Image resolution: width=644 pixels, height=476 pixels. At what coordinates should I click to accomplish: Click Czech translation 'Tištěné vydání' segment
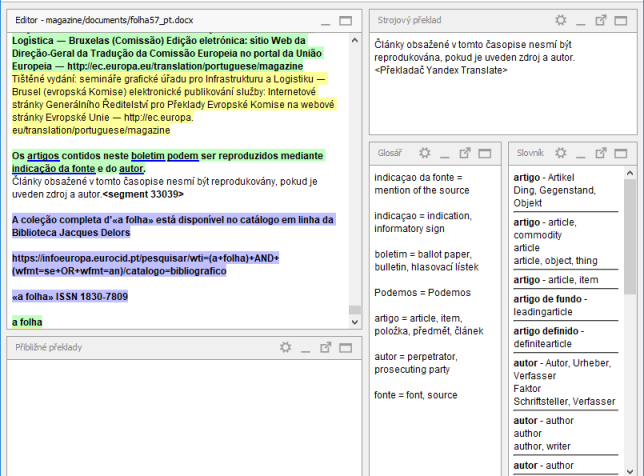coord(173,104)
